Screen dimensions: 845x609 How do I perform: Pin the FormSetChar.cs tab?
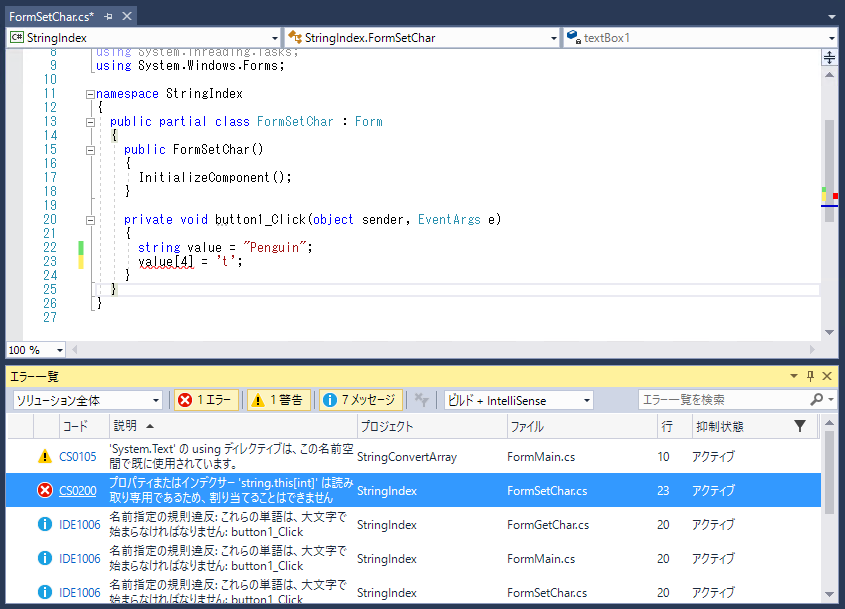(108, 17)
